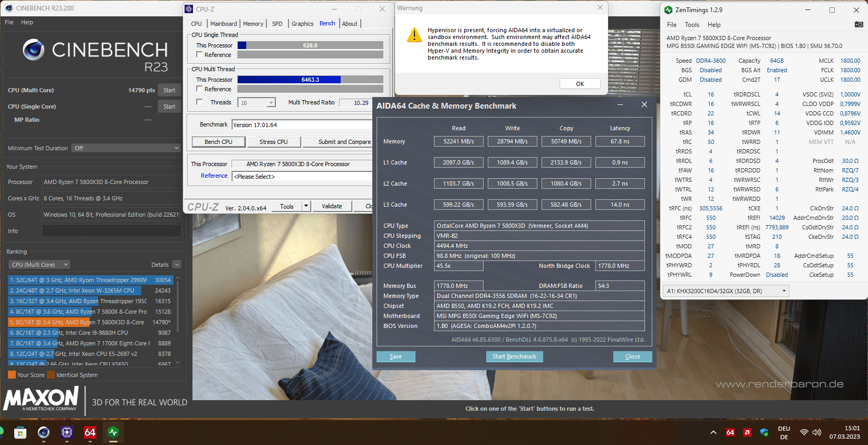Click the Cinebench title bar logo icon
The height and width of the screenshot is (445, 868).
8,8
